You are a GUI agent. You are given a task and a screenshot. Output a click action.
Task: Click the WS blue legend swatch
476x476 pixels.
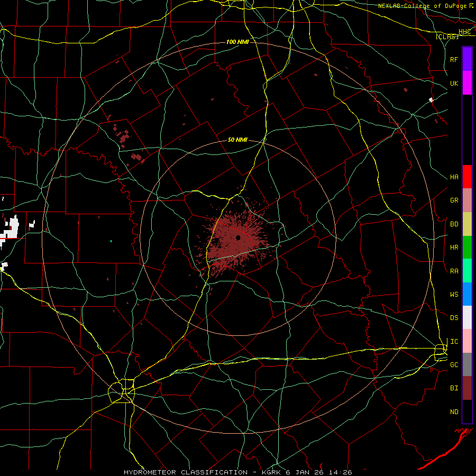pyautogui.click(x=467, y=294)
